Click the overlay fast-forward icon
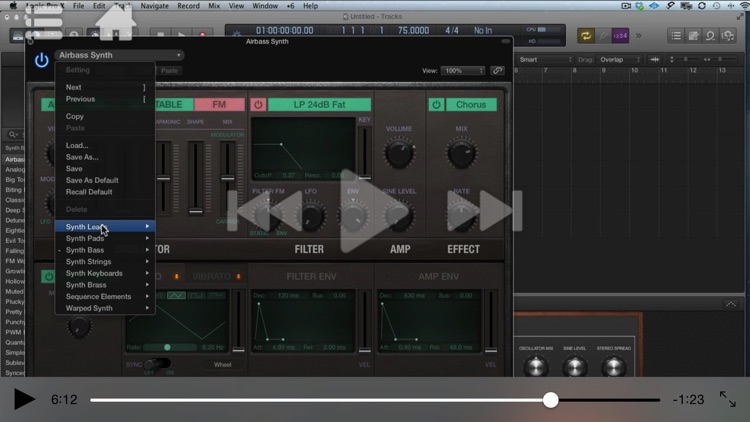The image size is (750, 422). [x=485, y=211]
